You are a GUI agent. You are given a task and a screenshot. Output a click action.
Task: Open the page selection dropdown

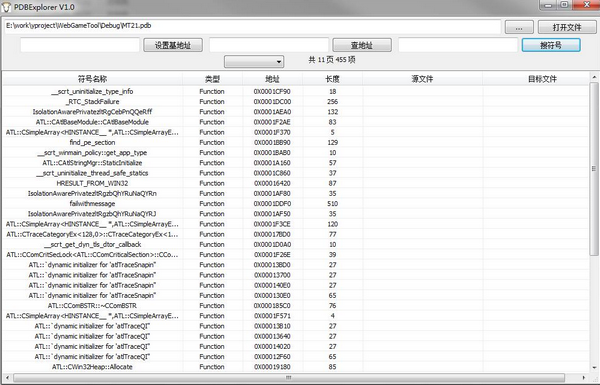tap(254, 62)
